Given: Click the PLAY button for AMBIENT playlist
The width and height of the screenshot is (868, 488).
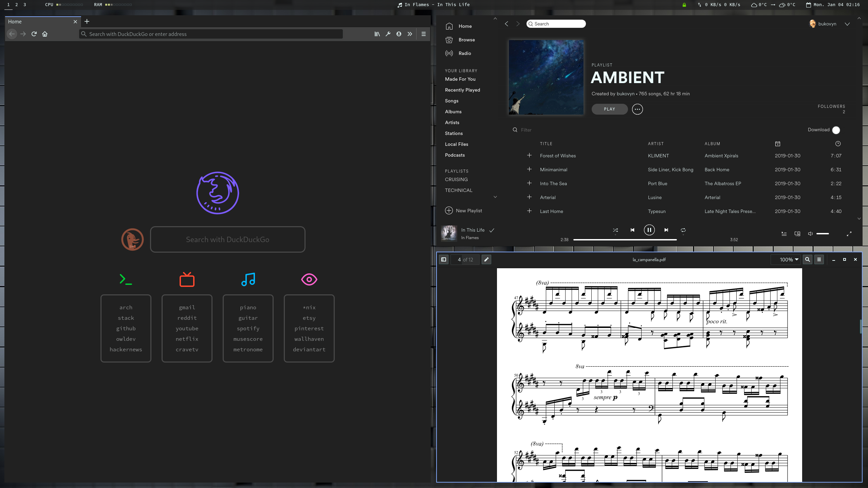Looking at the screenshot, I should click(609, 109).
